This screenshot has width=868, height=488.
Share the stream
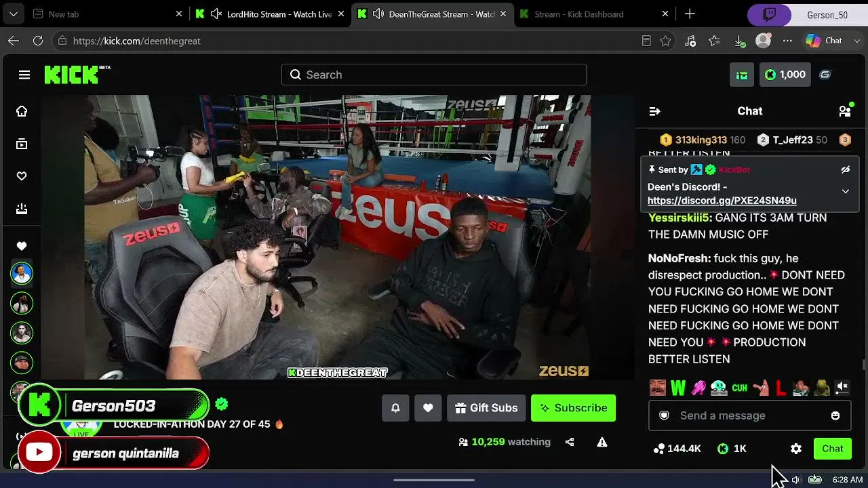click(x=570, y=442)
